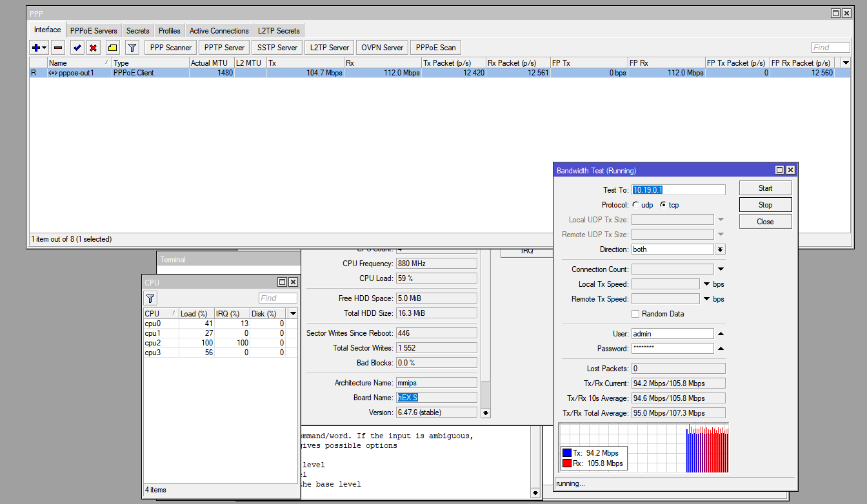Click the SSTP Server button
This screenshot has height=504, width=867.
277,48
